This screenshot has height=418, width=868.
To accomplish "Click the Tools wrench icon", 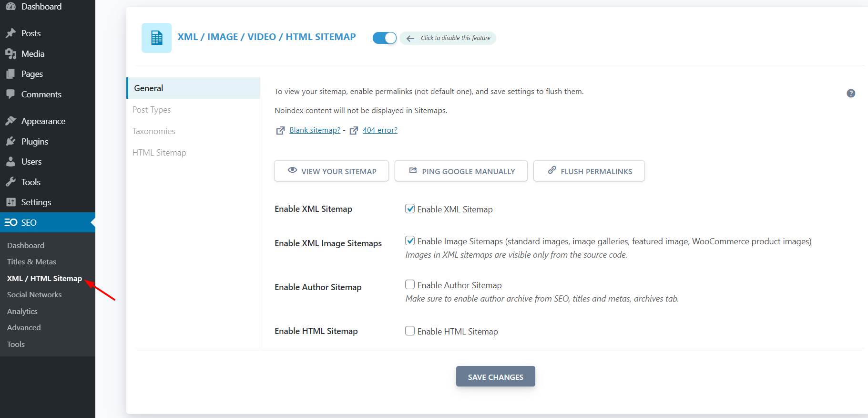I will coord(10,182).
